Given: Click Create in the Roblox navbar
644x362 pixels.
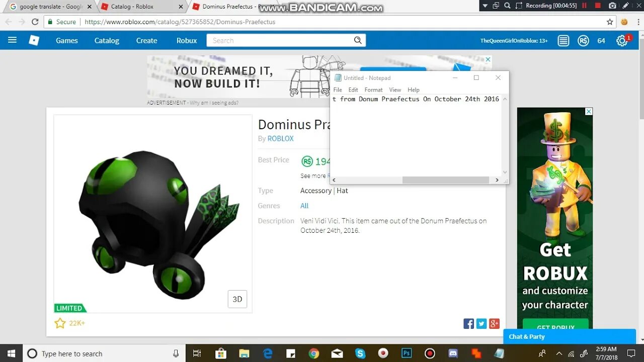Looking at the screenshot, I should [146, 41].
